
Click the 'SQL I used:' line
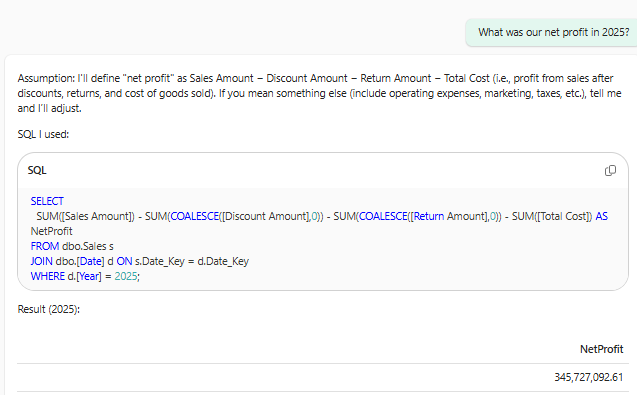click(x=43, y=134)
